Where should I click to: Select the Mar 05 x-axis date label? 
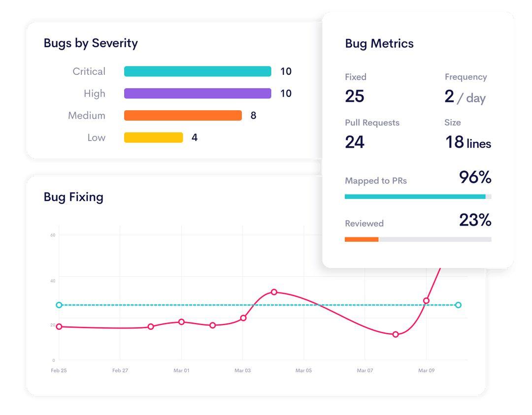tap(303, 371)
